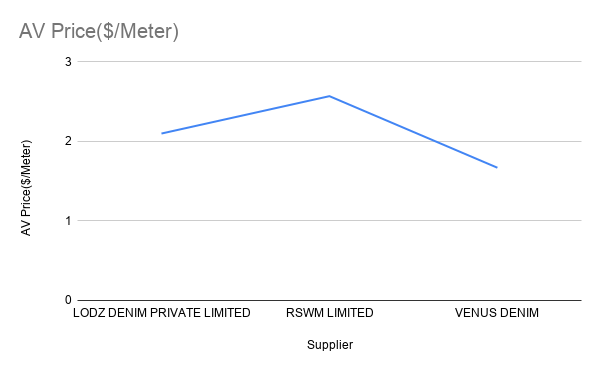Click the y-axis value 0

(68, 300)
